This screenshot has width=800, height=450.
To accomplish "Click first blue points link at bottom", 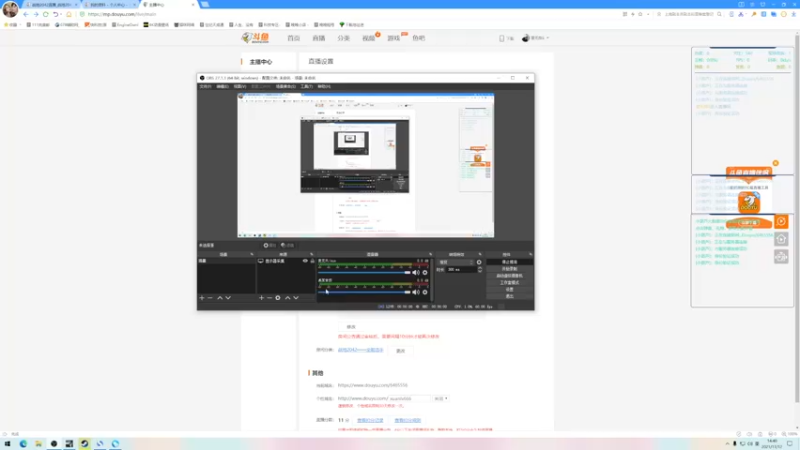I will 370,420.
